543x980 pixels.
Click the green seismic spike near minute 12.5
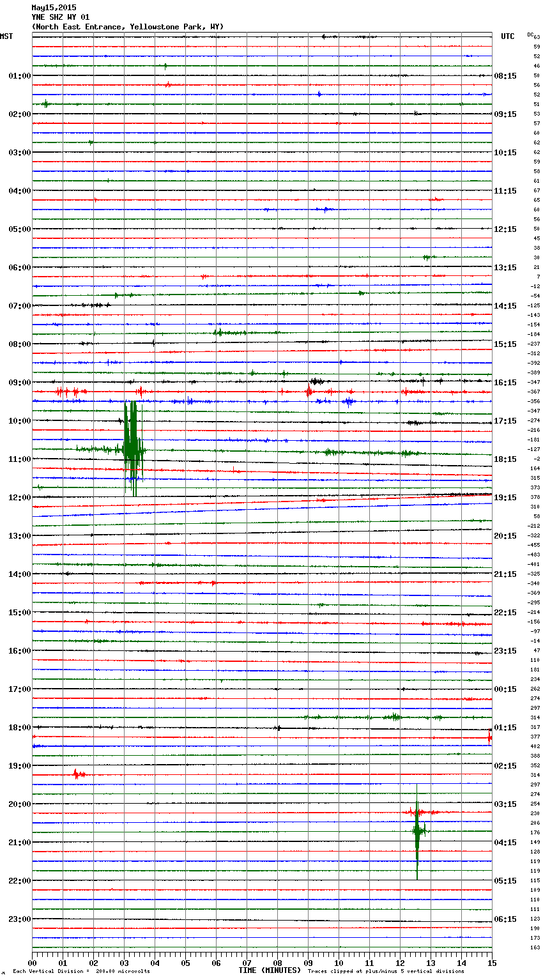point(417,831)
